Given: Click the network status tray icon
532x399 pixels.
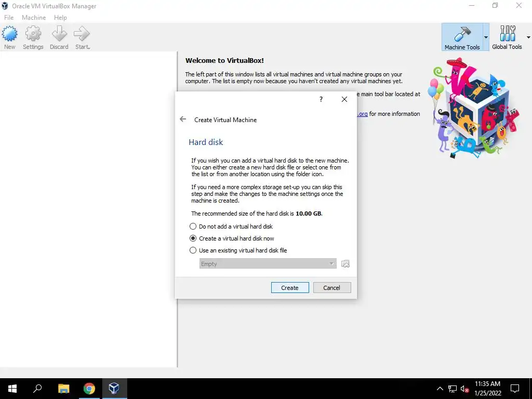Looking at the screenshot, I should point(453,389).
